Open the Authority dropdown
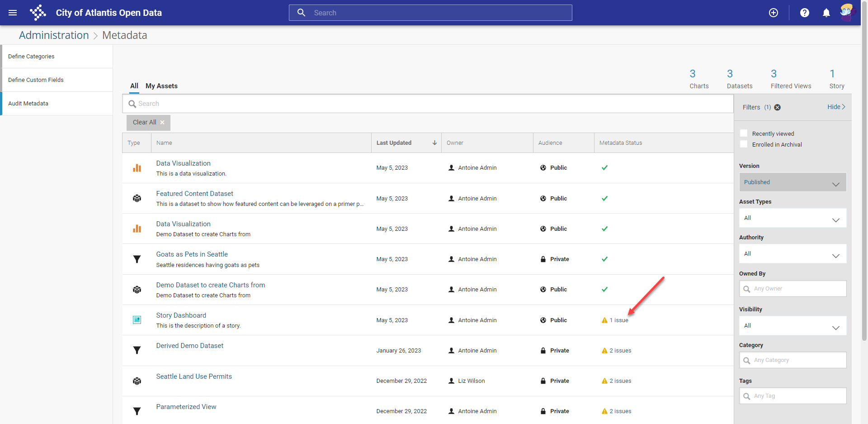Screen dimensions: 868x424 coord(793,254)
